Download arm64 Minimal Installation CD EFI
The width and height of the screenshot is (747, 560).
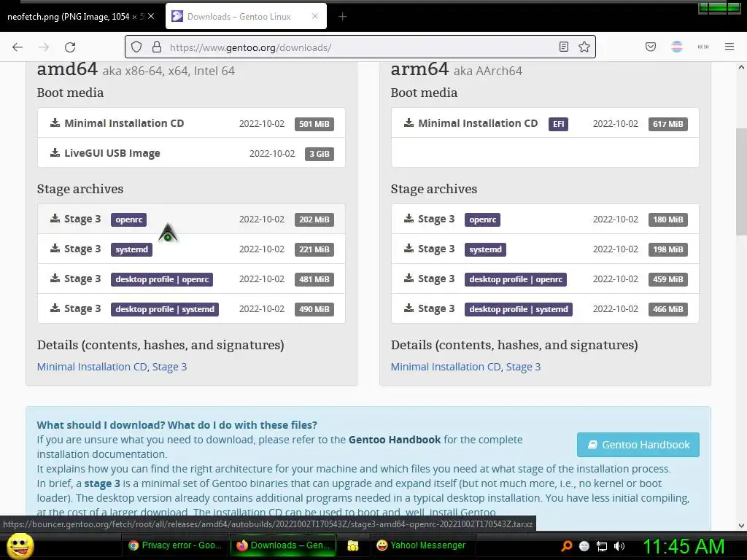tap(545, 123)
